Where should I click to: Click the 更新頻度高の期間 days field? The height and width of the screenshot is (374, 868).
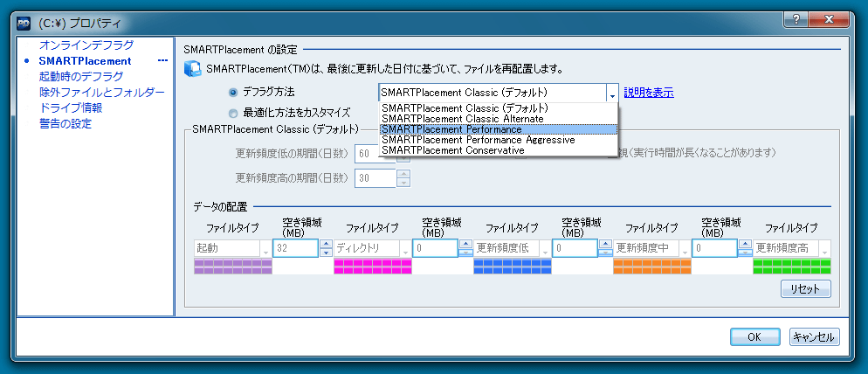pos(375,178)
